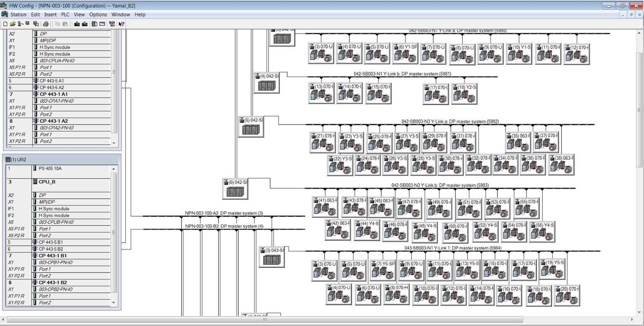Screen dimensions: 644x326
Task: Click the Save floppy disk icon
Action: pyautogui.click(x=28, y=24)
